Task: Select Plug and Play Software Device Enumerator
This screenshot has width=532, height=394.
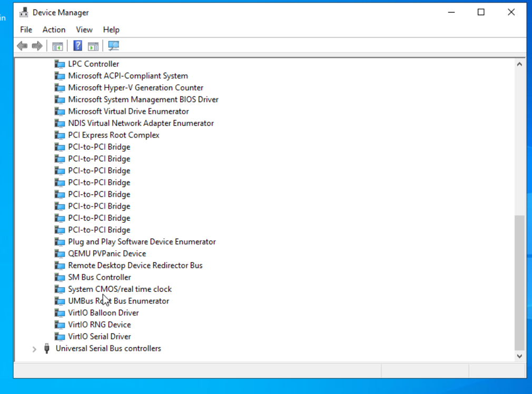Action: (x=142, y=242)
